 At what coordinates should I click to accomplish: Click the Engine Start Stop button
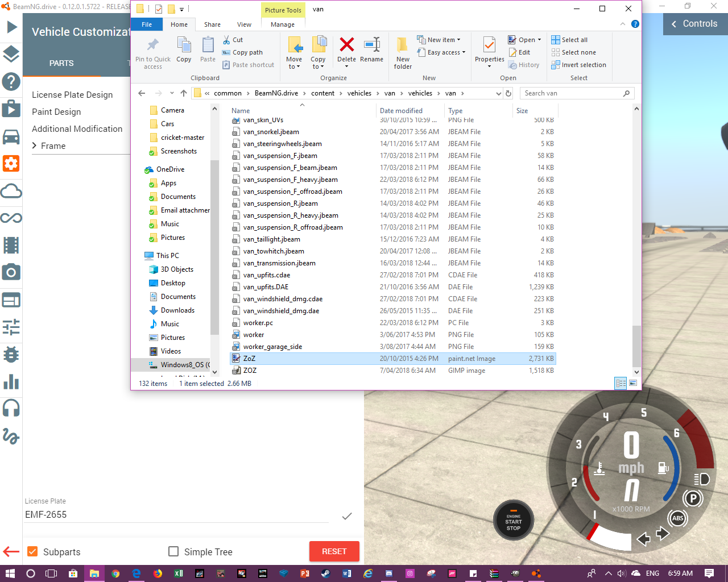[x=514, y=521]
